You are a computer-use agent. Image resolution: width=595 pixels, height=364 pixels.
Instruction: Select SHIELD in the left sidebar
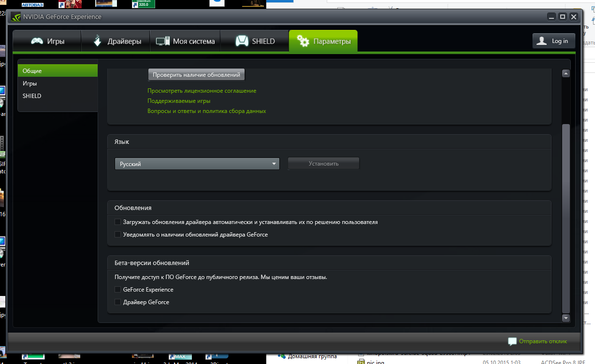(32, 96)
